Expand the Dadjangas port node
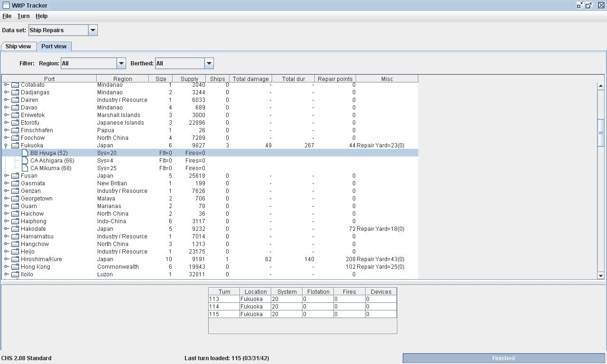 (x=6, y=92)
